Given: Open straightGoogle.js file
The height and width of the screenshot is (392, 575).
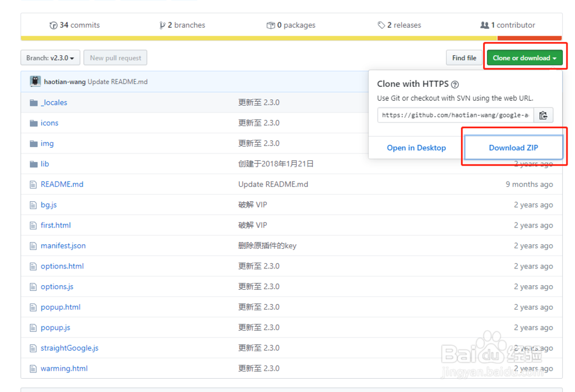Looking at the screenshot, I should coord(70,348).
